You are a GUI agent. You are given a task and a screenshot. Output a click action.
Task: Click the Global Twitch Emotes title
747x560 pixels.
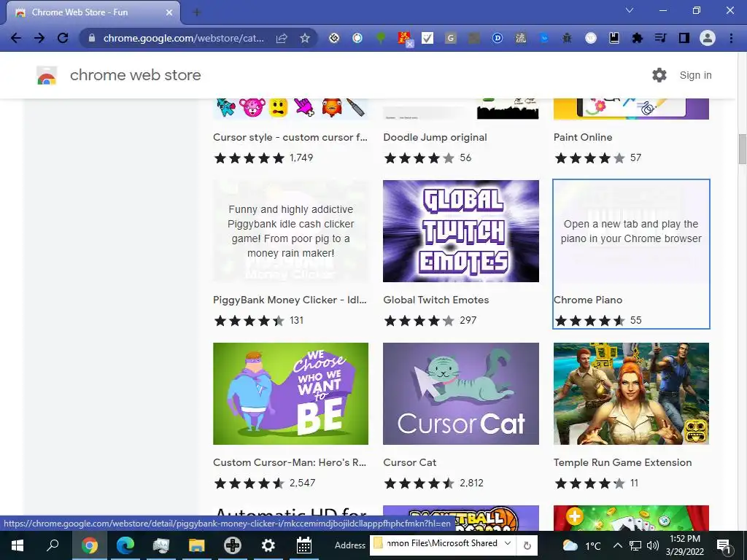(x=436, y=300)
